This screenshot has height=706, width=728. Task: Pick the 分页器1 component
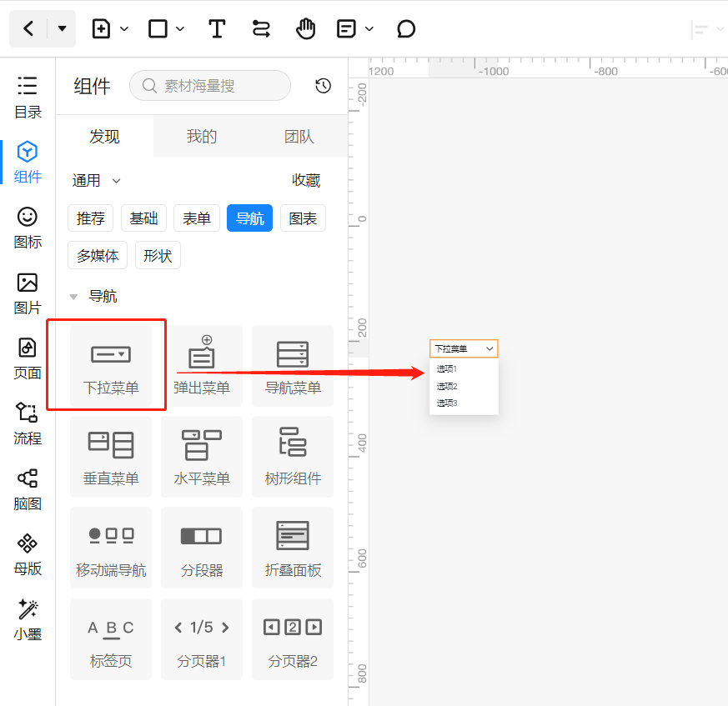pos(202,639)
